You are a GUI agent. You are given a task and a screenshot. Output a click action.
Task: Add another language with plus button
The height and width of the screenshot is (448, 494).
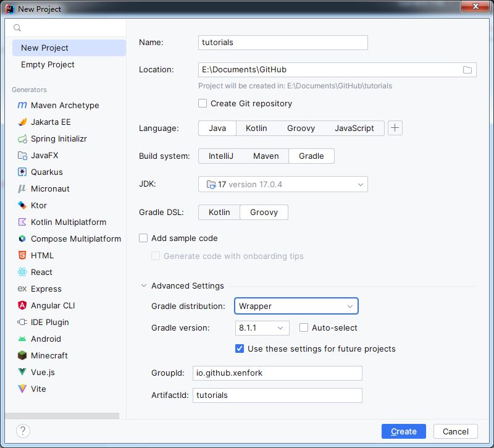click(x=395, y=128)
